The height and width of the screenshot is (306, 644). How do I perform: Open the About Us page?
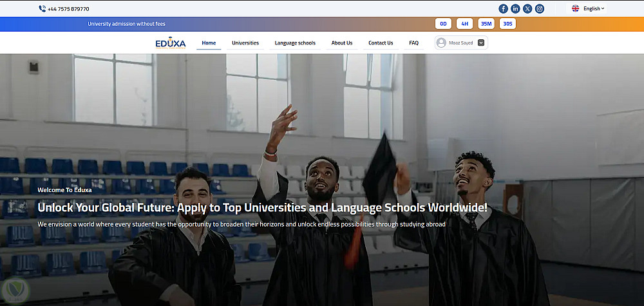pyautogui.click(x=342, y=43)
